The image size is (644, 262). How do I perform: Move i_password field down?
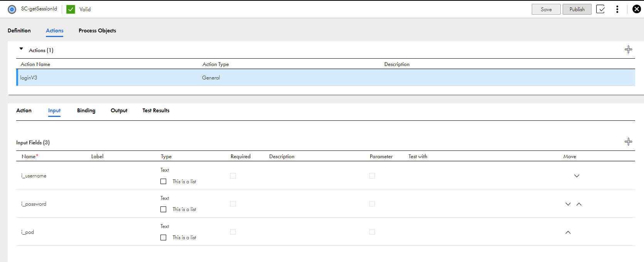click(x=568, y=204)
